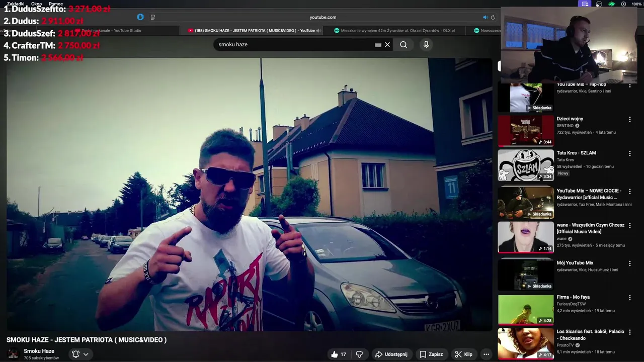
Task: Open options menu for Mój YouTube Mix
Action: tap(629, 263)
